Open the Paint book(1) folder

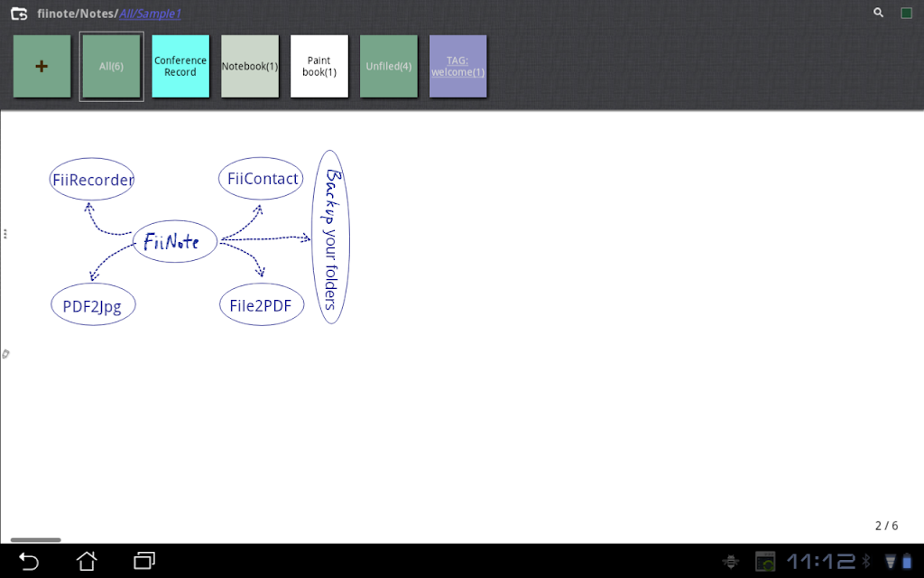tap(319, 66)
